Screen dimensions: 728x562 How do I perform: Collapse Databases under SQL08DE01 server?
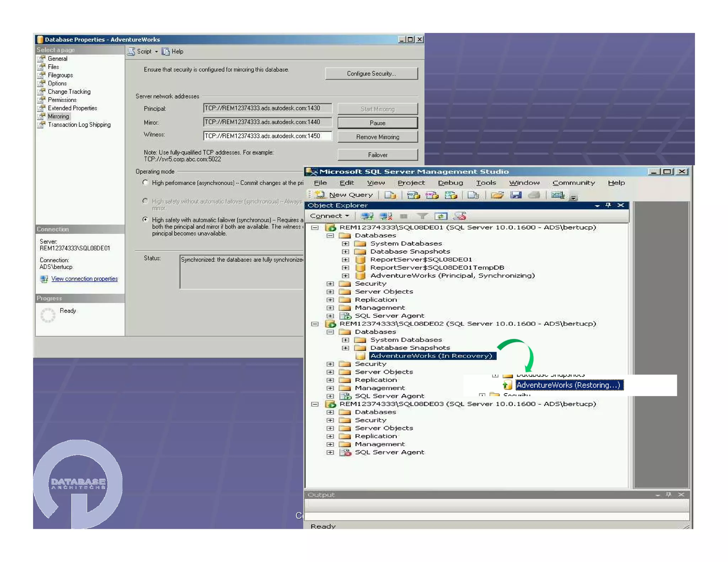click(330, 236)
